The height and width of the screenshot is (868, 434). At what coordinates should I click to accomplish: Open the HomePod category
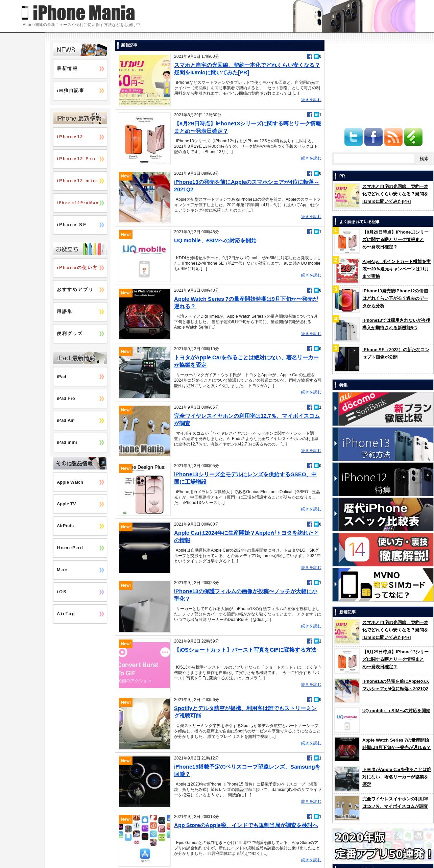pyautogui.click(x=80, y=548)
